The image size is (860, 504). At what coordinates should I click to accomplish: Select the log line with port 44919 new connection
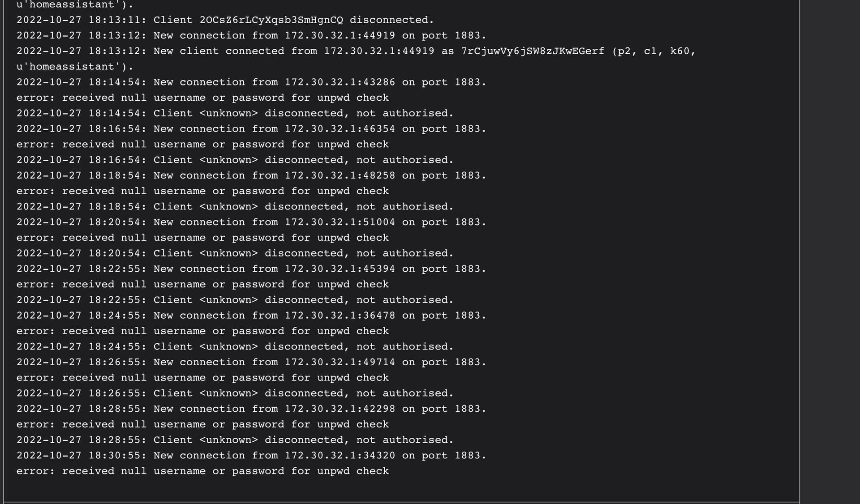tap(251, 36)
